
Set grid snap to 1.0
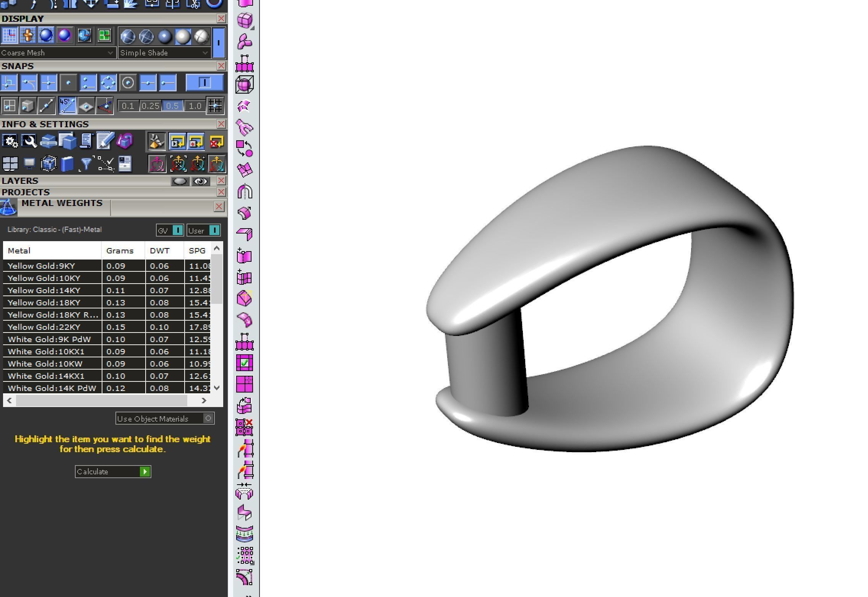tap(195, 106)
